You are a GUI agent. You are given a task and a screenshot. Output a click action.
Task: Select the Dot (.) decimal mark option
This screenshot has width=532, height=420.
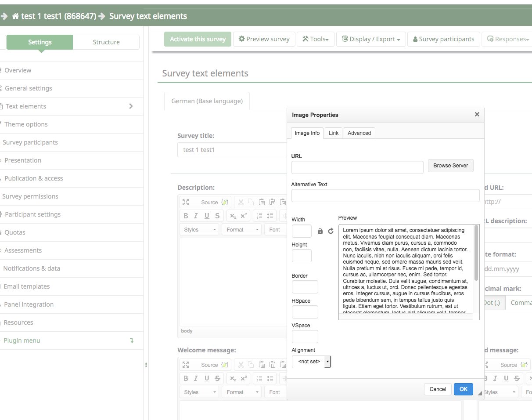492,303
